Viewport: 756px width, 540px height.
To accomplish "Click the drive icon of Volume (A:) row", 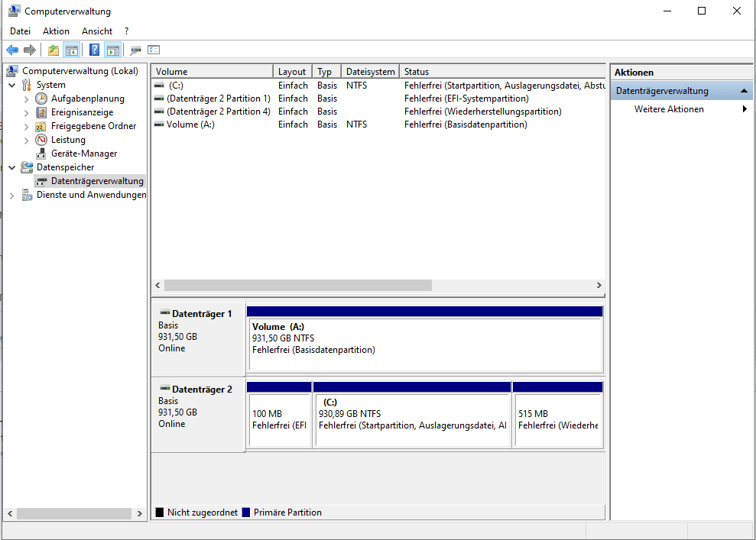I will [159, 124].
